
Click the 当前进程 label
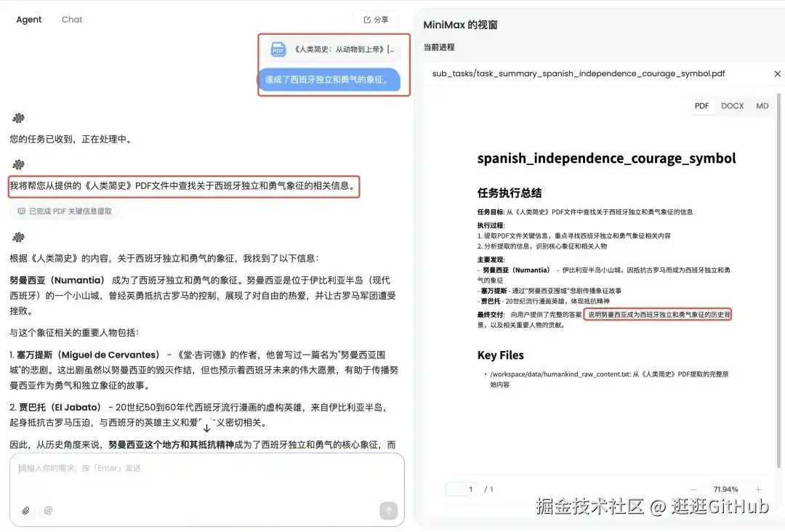[439, 47]
